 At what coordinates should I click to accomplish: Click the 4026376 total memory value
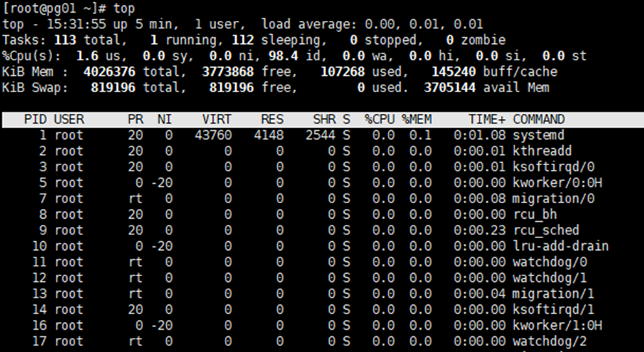(109, 72)
